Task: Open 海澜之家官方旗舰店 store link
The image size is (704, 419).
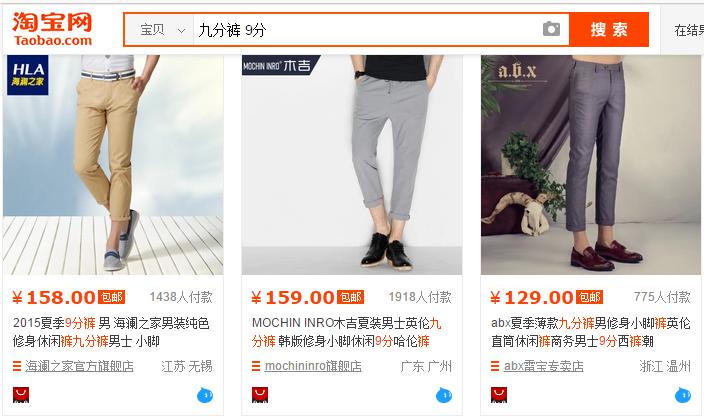Action: pos(79,366)
